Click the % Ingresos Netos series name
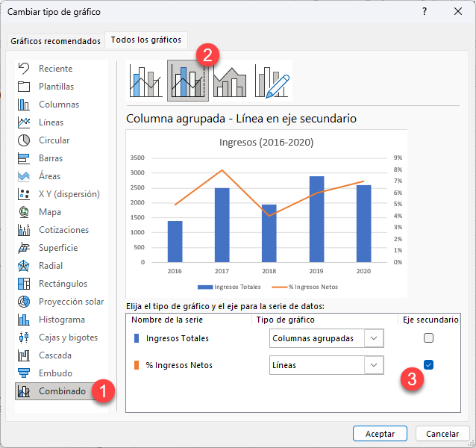Image resolution: width=476 pixels, height=448 pixels. [x=179, y=365]
